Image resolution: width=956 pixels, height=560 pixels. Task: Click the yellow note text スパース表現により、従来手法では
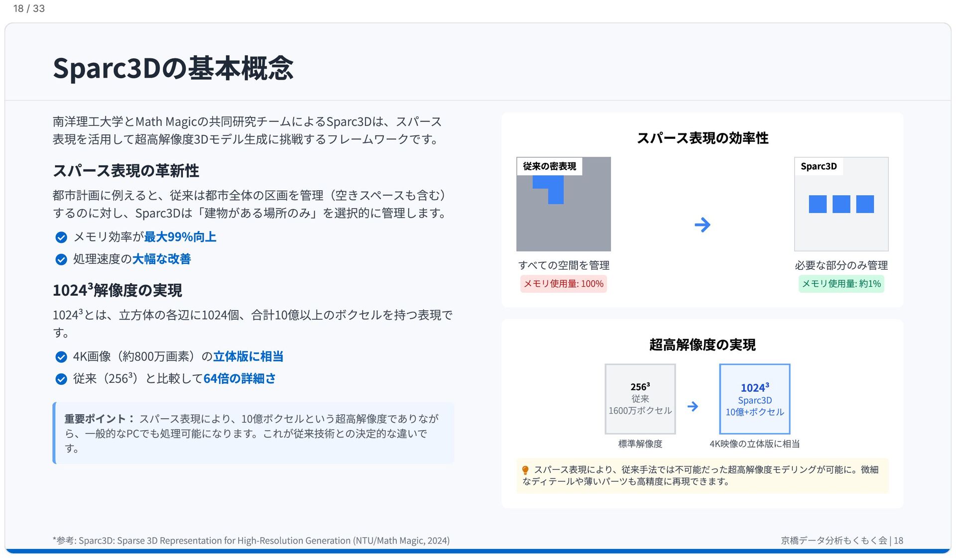701,475
